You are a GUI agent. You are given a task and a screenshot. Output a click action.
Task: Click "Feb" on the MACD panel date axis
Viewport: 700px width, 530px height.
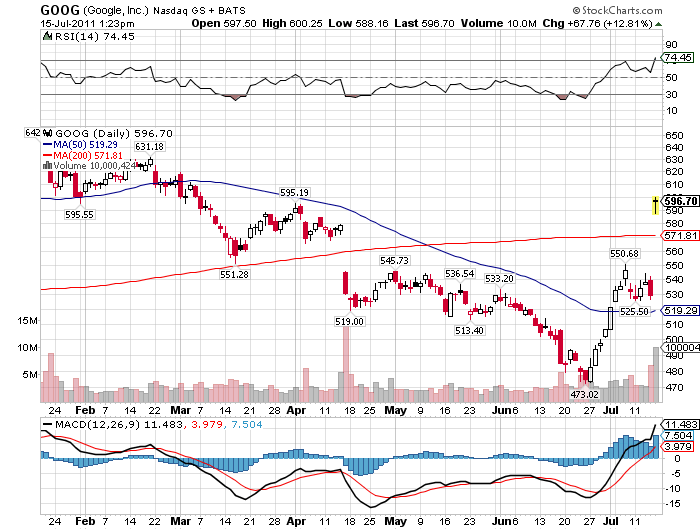85,521
